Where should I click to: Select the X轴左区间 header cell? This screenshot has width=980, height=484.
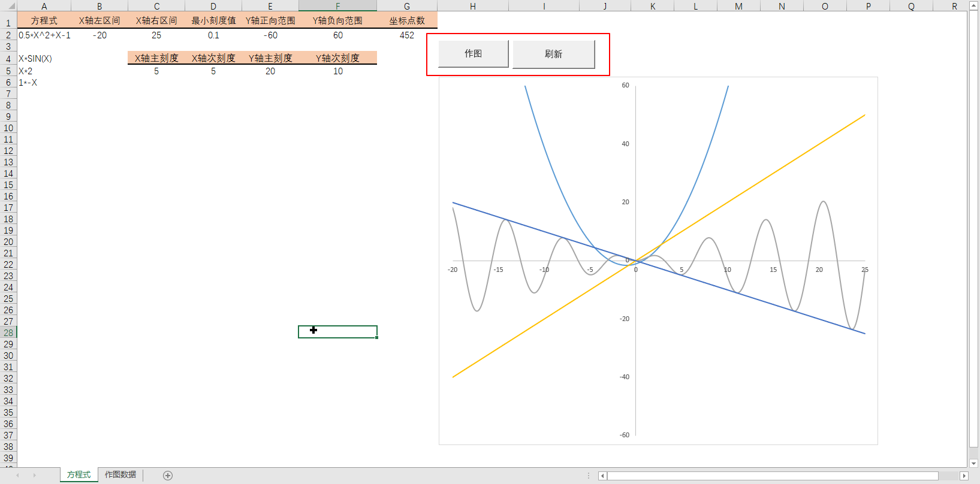coord(99,20)
